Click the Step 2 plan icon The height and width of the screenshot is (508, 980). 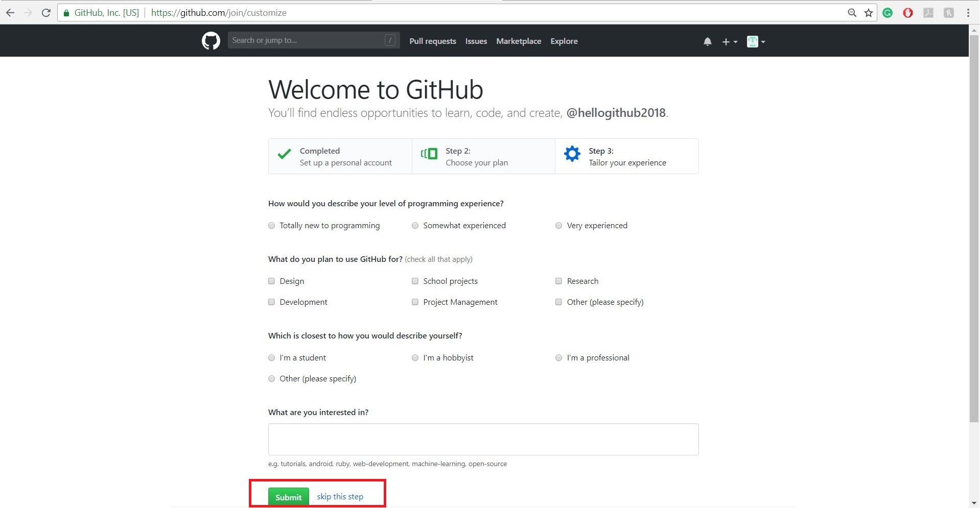(429, 154)
